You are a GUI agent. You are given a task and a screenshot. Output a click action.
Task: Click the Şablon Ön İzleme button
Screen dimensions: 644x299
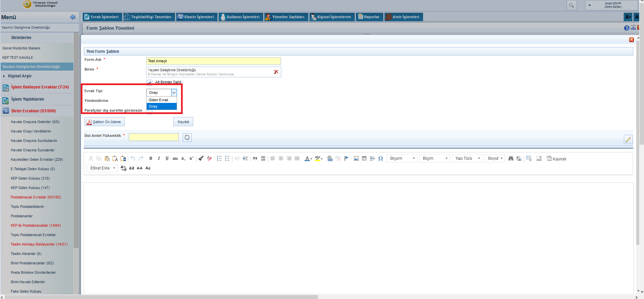pos(104,122)
